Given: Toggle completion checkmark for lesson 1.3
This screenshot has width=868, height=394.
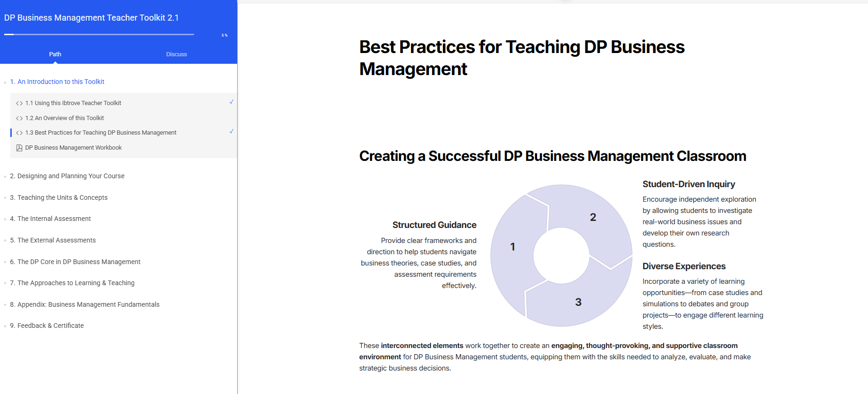Looking at the screenshot, I should point(231,131).
